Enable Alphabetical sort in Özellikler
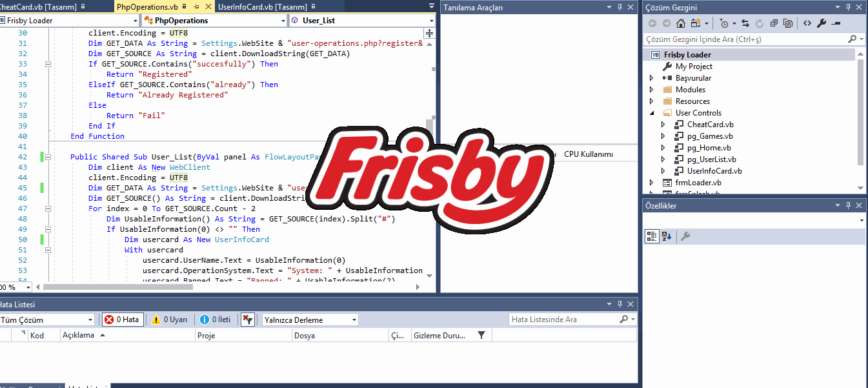The image size is (868, 388). click(x=667, y=236)
